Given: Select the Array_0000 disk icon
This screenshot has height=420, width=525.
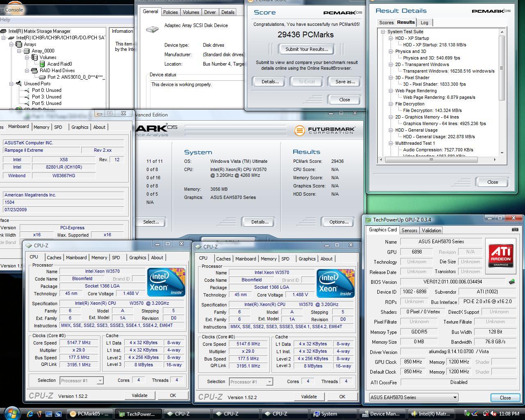Looking at the screenshot, I should point(27,51).
